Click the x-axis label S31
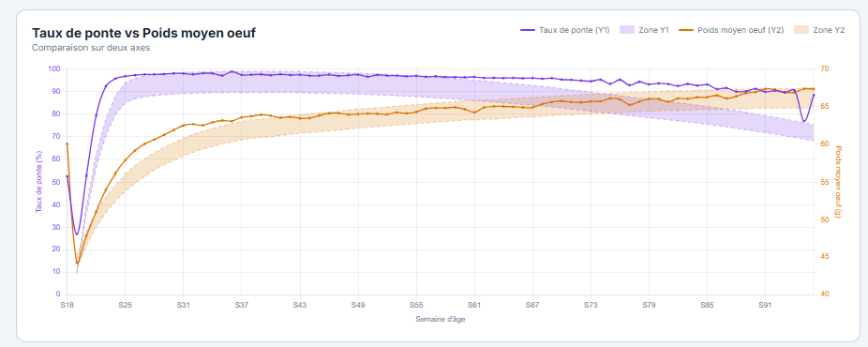Screen dimensions: 868x347 coord(183,305)
